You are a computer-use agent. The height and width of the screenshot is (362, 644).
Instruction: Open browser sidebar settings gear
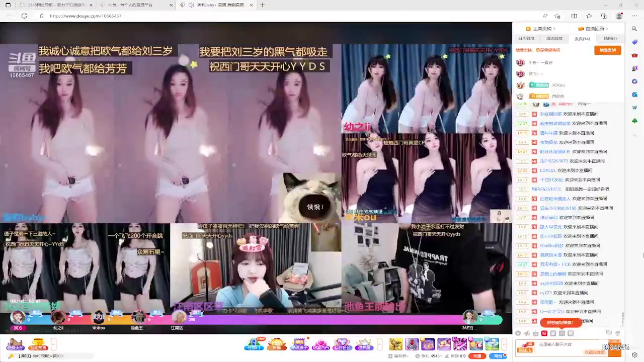(634, 355)
